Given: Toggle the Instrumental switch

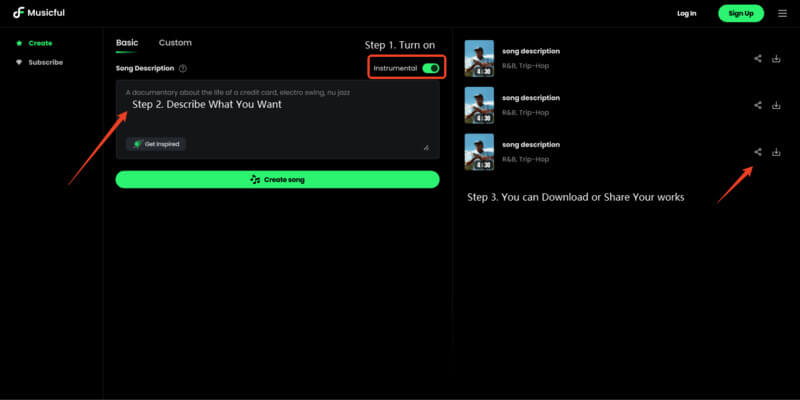Looking at the screenshot, I should tap(431, 68).
